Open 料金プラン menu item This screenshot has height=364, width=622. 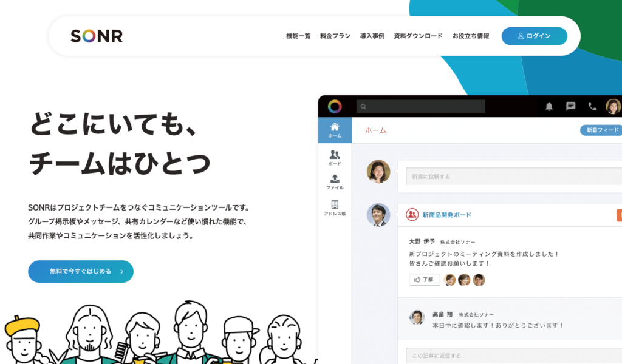click(335, 36)
